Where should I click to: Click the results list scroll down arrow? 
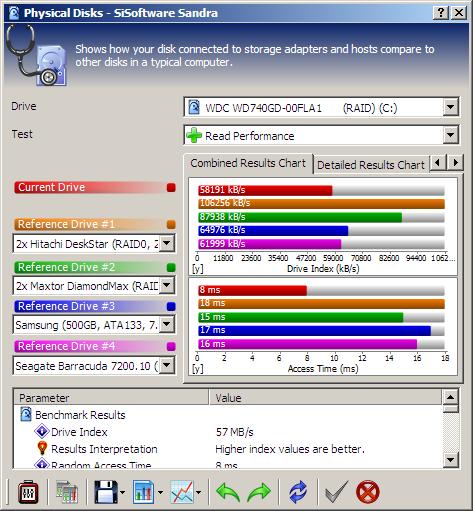(x=450, y=460)
